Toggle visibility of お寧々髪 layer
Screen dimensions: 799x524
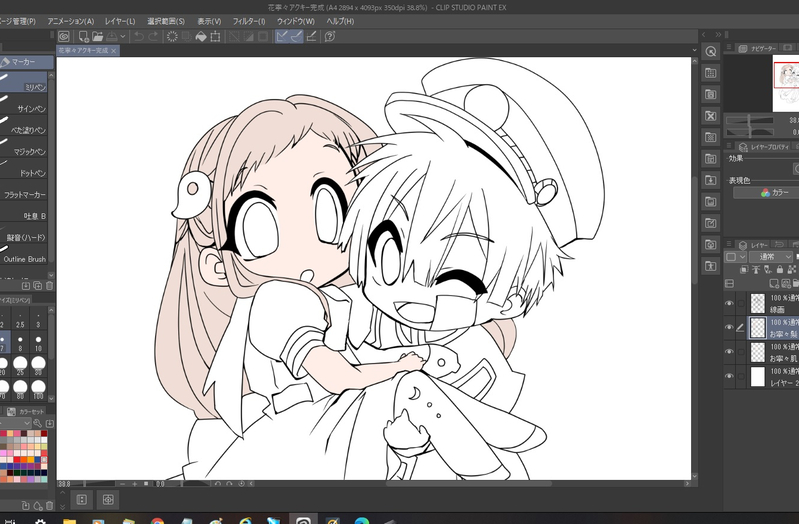(x=729, y=328)
